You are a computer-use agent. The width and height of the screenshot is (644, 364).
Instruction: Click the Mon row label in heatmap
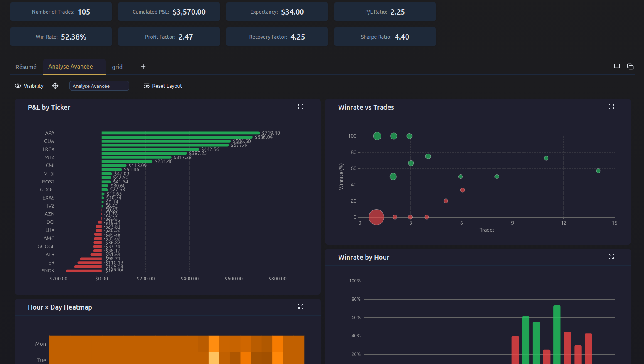[x=41, y=344]
